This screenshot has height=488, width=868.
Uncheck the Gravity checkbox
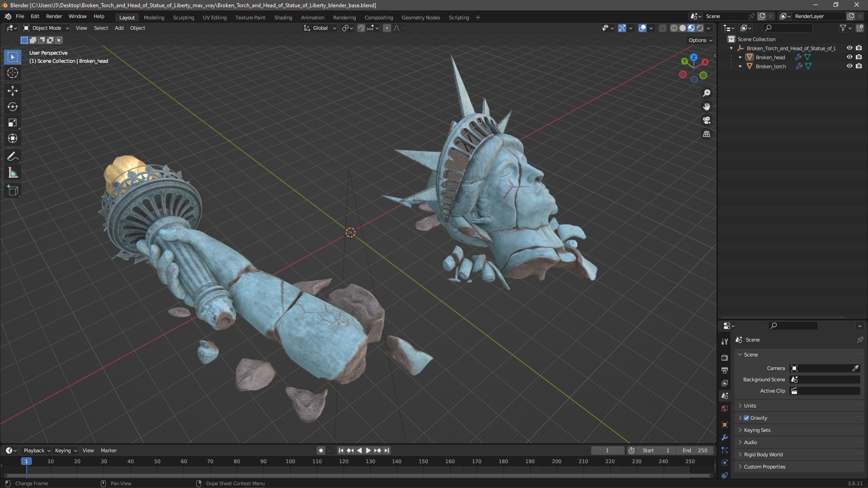click(746, 418)
